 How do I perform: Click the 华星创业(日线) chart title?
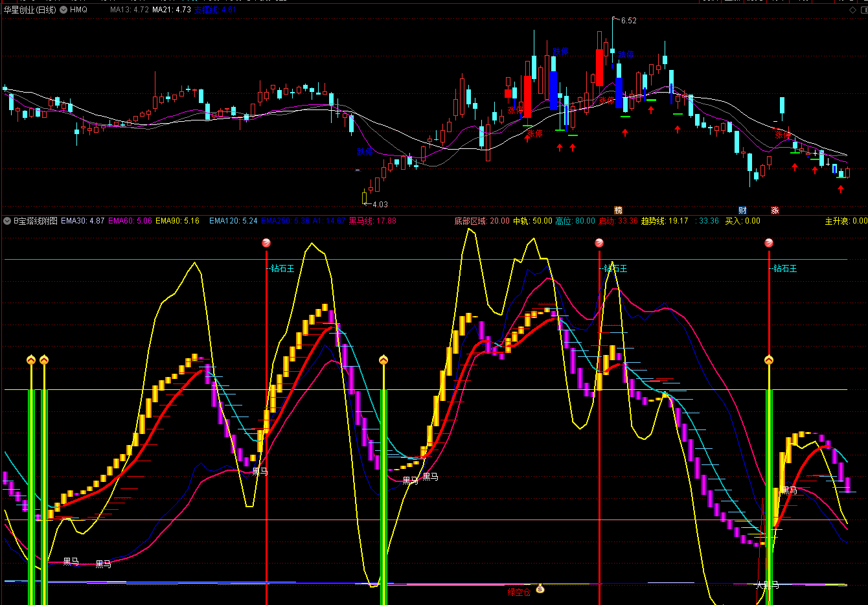pos(30,10)
